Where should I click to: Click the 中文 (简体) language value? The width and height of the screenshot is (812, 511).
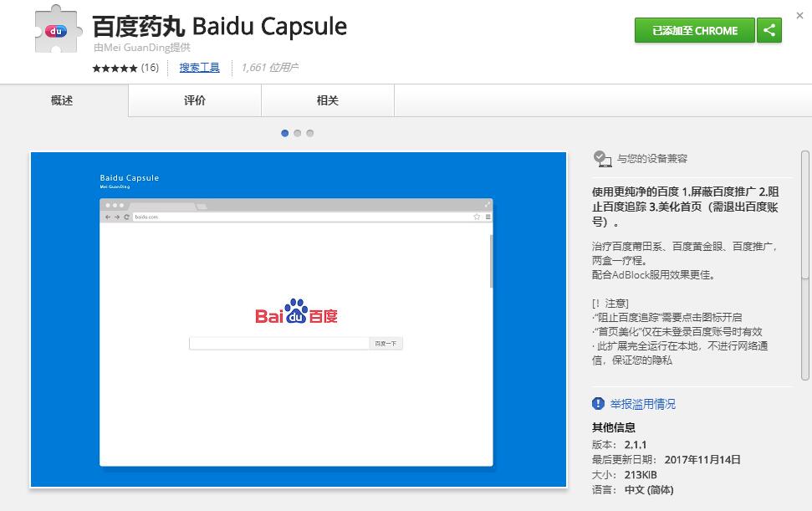[x=649, y=490]
